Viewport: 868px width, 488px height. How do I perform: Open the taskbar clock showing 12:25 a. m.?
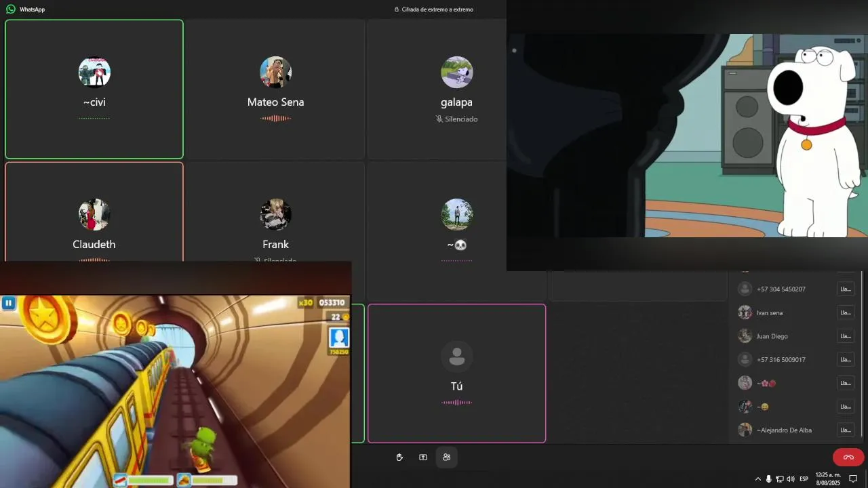click(828, 479)
